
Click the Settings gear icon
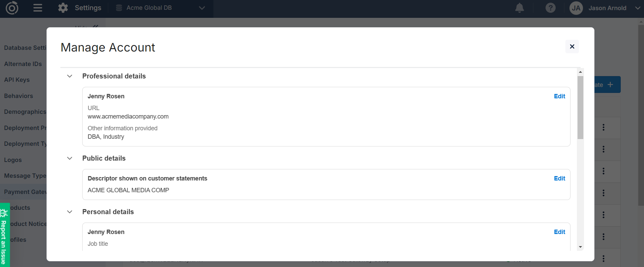click(x=63, y=8)
